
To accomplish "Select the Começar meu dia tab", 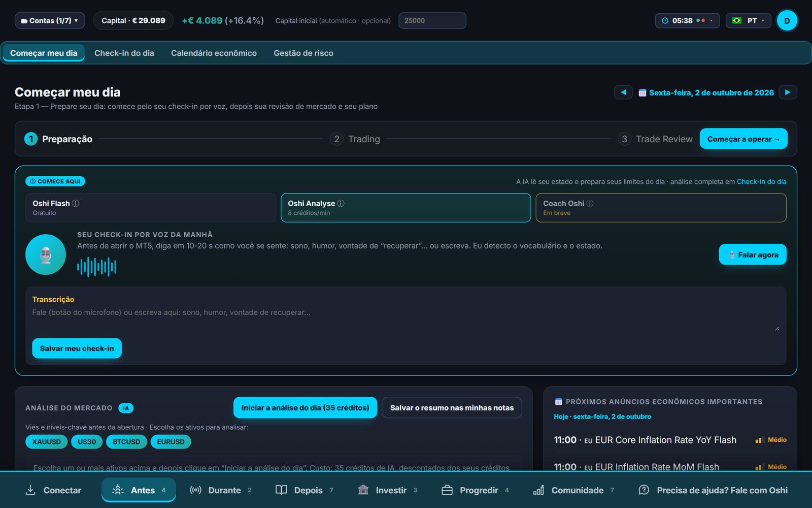I will [44, 53].
